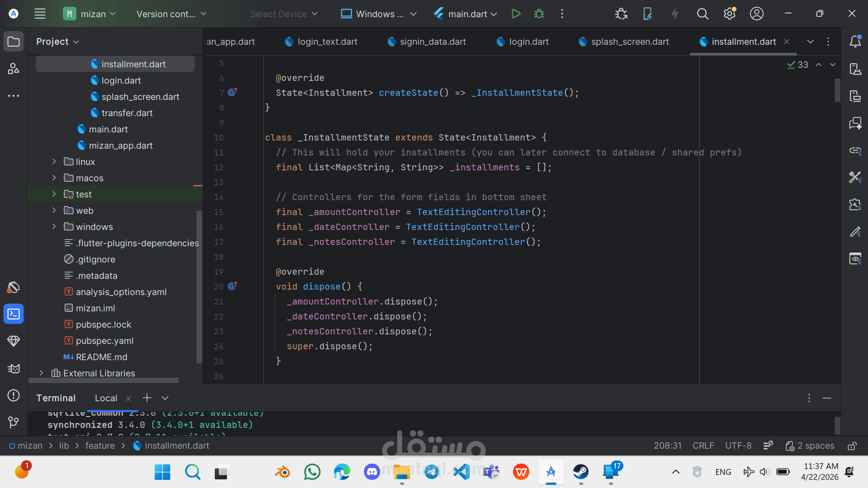Hide the Terminal panel with minimize dash
Viewport: 868px width, 488px height.
[x=827, y=398]
